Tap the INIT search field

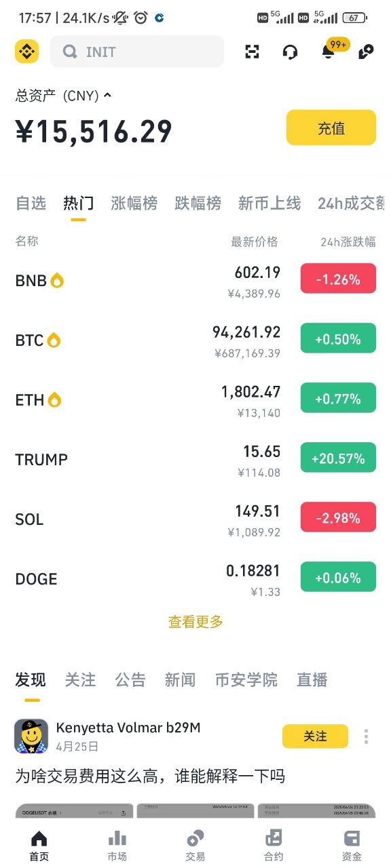point(137,52)
